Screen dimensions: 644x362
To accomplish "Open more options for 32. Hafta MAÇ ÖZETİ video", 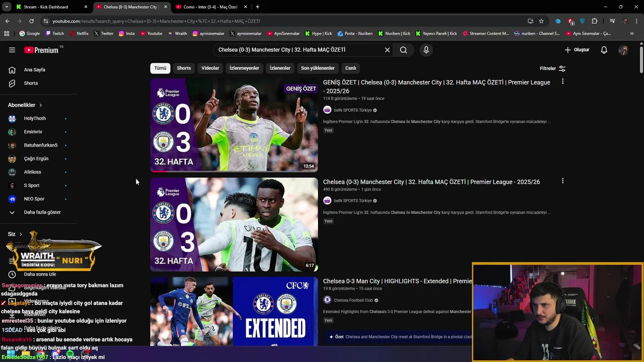I will point(562,181).
